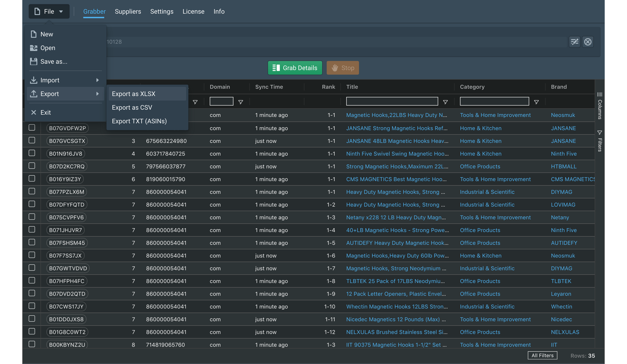The image size is (627, 364).
Task: Switch to the Settings tab
Action: pos(162,11)
